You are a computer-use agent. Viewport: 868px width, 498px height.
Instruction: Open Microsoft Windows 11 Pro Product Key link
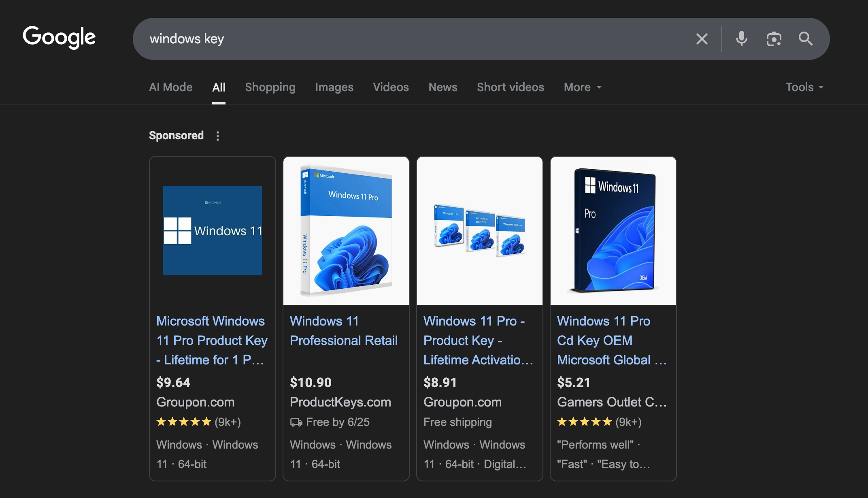coord(212,341)
